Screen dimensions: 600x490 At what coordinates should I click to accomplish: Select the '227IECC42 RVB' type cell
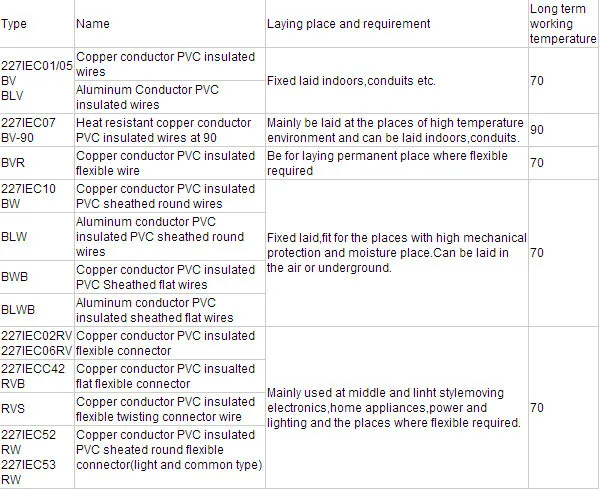(x=37, y=376)
